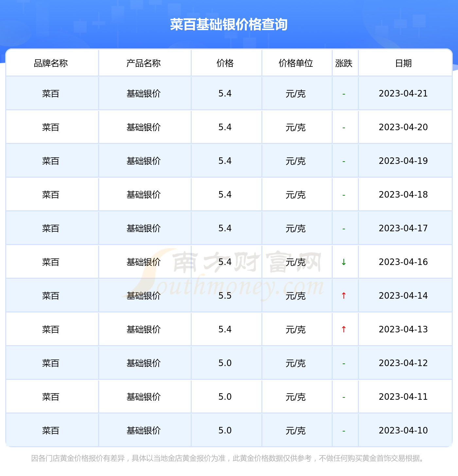Click 元/克 unit in the 2023-04-19 row

tap(296, 161)
